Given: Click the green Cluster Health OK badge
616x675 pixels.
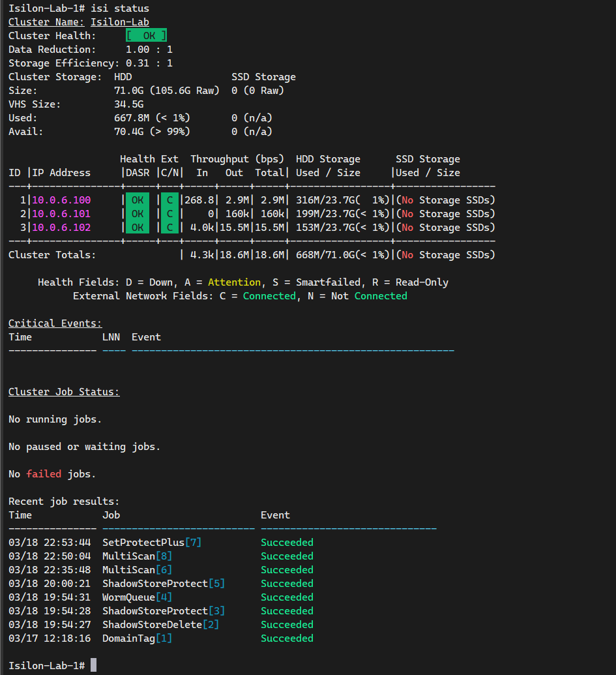Looking at the screenshot, I should 146,36.
